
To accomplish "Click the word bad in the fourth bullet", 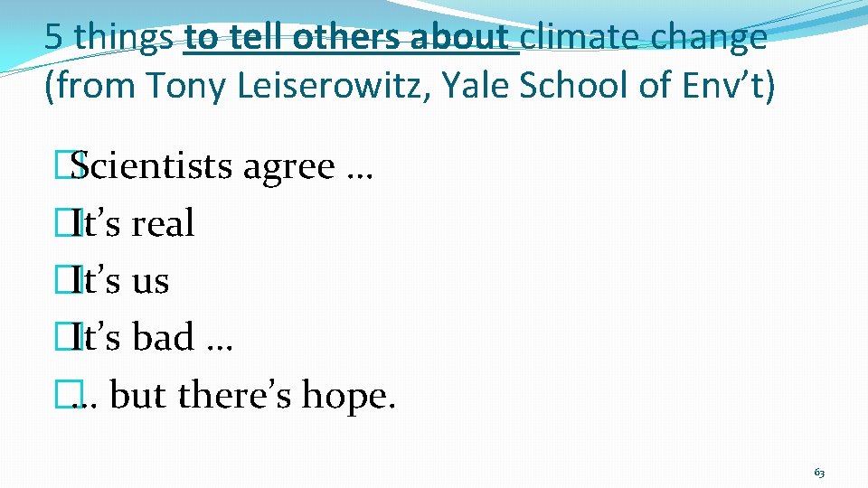I will [164, 336].
